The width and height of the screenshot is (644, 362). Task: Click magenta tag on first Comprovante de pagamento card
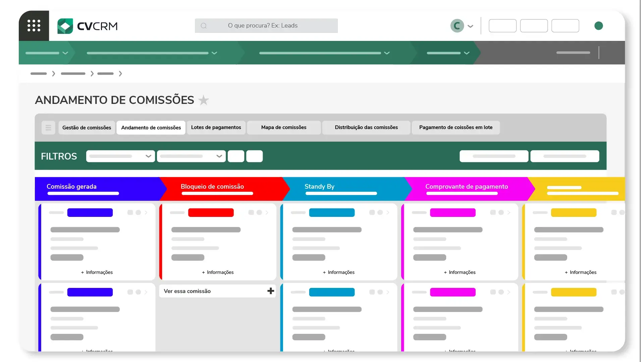452,213
